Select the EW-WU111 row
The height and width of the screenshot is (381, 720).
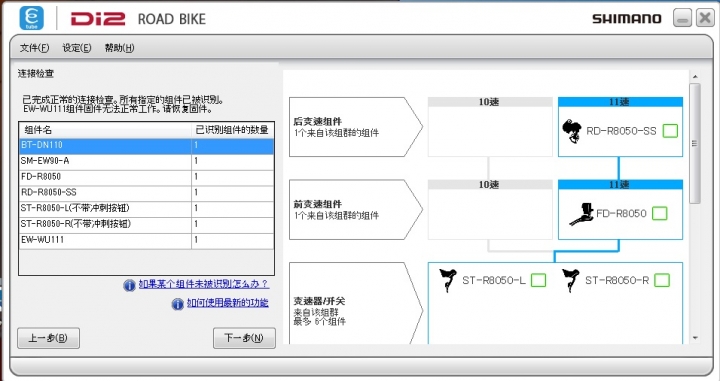(146, 240)
